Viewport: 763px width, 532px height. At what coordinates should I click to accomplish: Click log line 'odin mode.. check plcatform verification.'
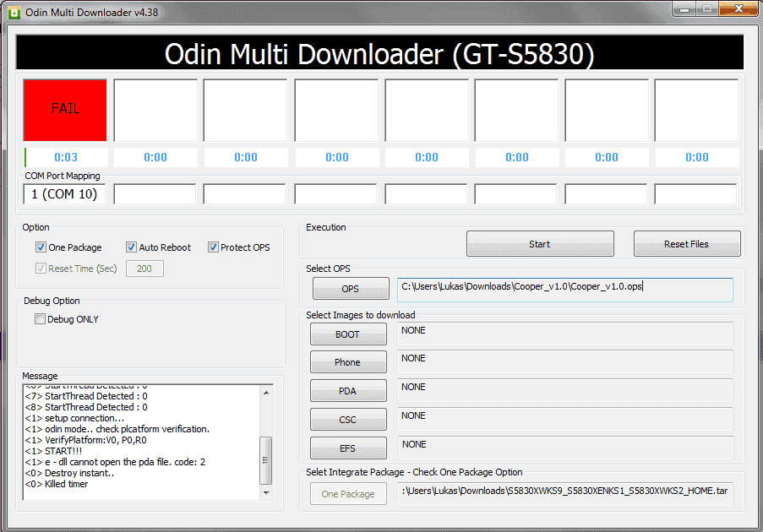point(117,429)
